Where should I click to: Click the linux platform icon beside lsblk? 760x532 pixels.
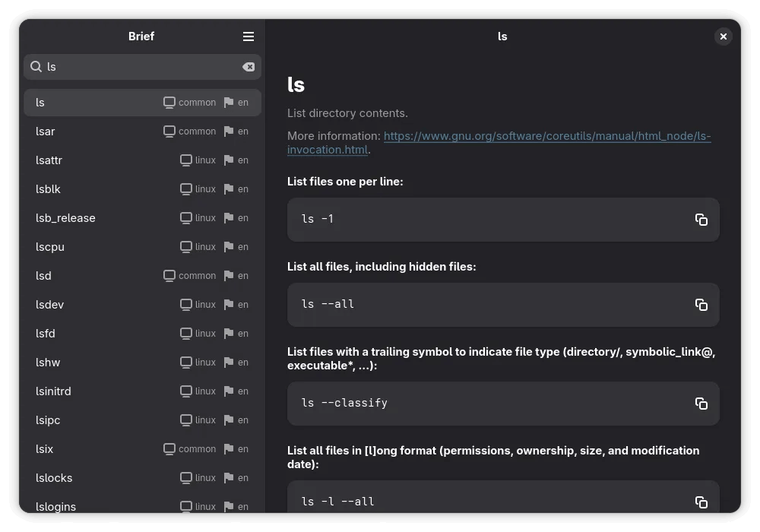pos(185,189)
